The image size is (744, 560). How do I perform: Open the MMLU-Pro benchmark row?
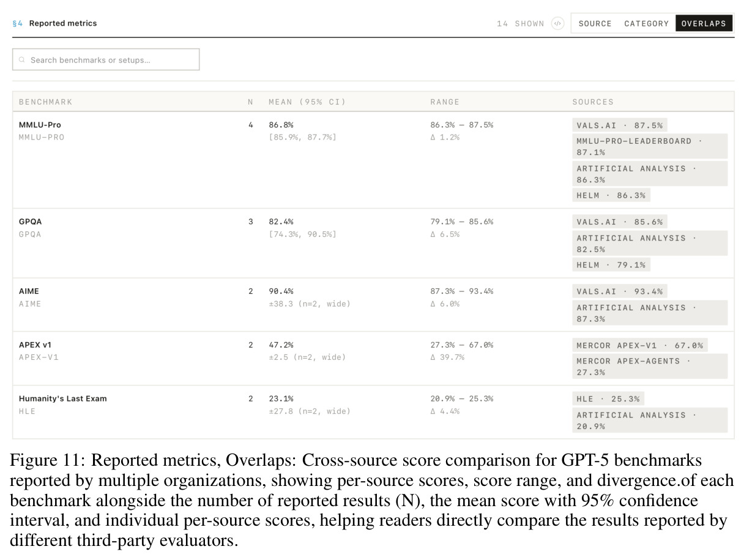[x=373, y=160]
